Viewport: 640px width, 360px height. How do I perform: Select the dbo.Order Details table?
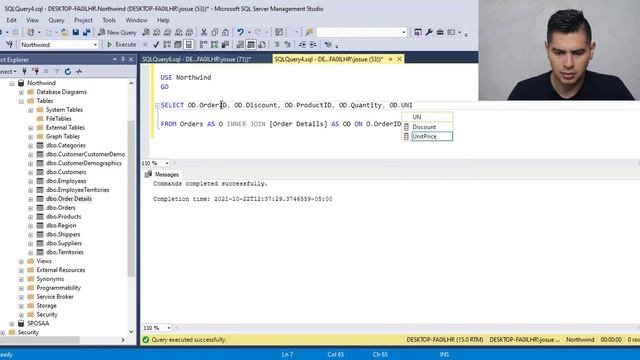tap(69, 199)
